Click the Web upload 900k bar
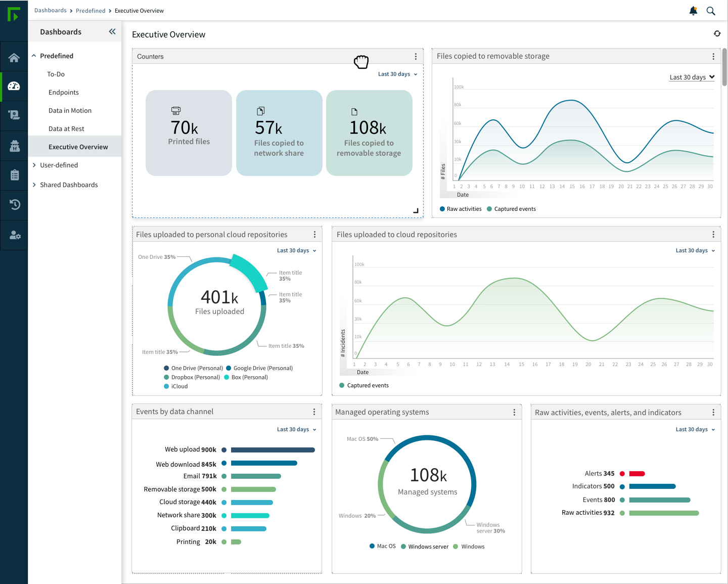 pos(273,450)
